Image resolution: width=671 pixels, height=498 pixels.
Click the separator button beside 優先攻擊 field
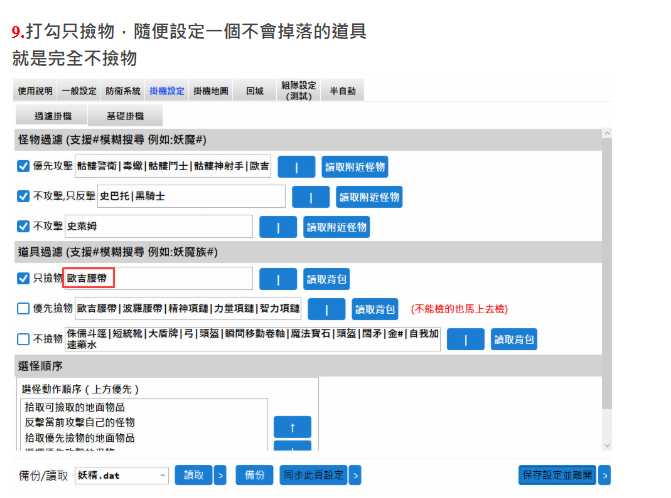tap(297, 167)
